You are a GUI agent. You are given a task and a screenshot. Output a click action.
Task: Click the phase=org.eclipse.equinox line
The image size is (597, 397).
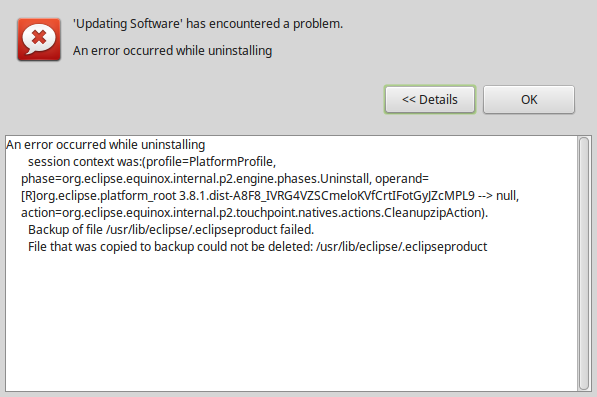[x=225, y=179]
